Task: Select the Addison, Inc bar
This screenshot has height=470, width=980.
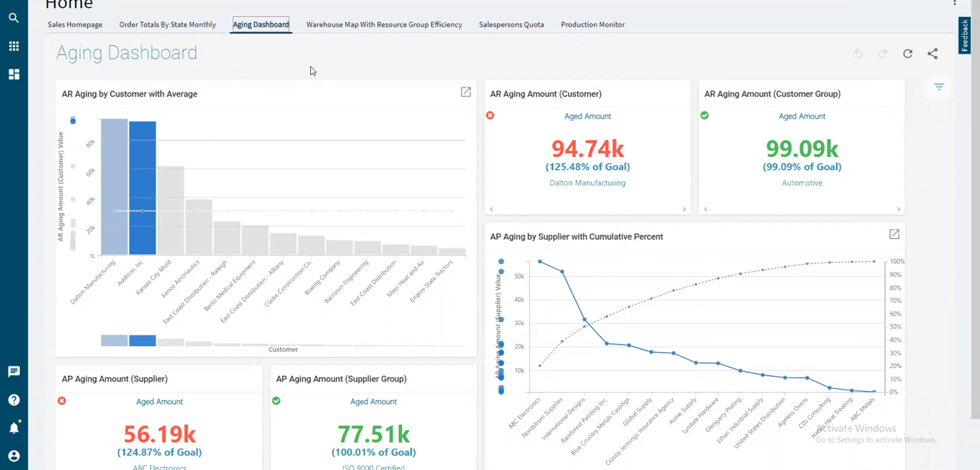Action: (142, 188)
